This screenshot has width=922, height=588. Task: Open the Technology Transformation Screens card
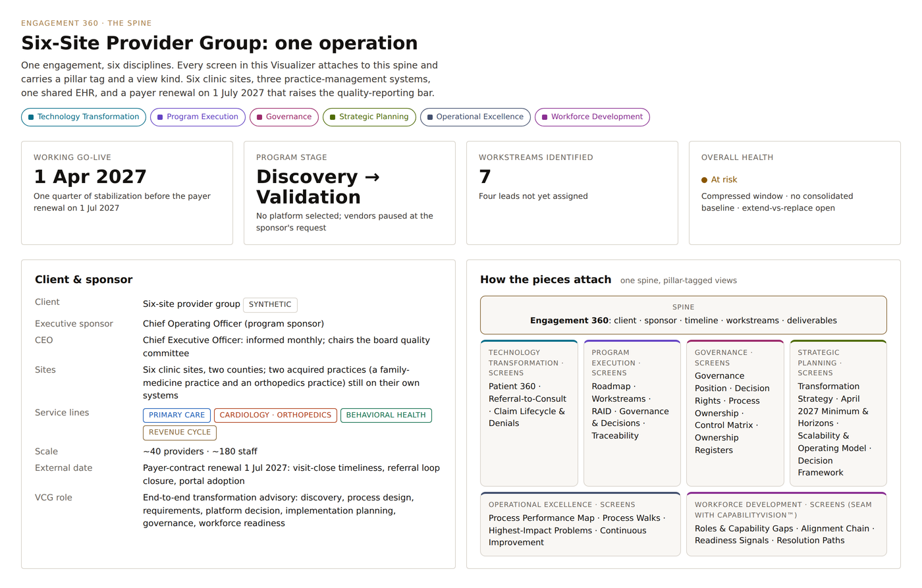pos(529,413)
